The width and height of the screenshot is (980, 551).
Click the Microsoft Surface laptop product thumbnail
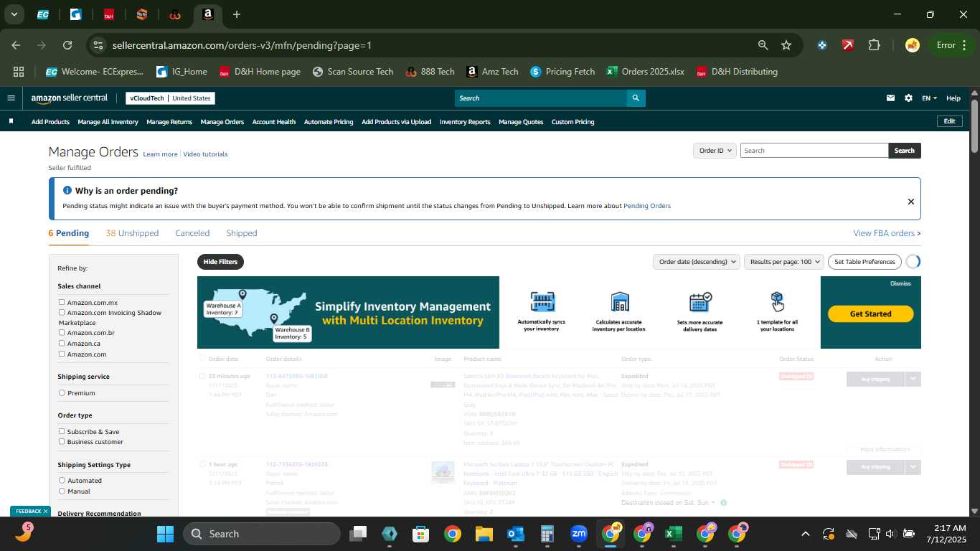443,473
